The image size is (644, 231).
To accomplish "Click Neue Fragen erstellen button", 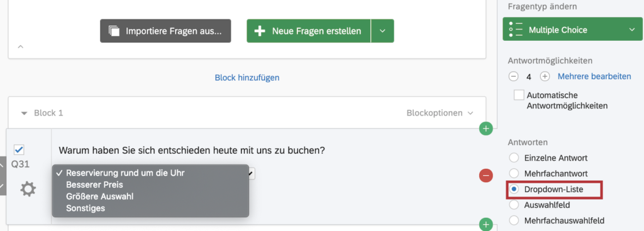I will 308,31.
